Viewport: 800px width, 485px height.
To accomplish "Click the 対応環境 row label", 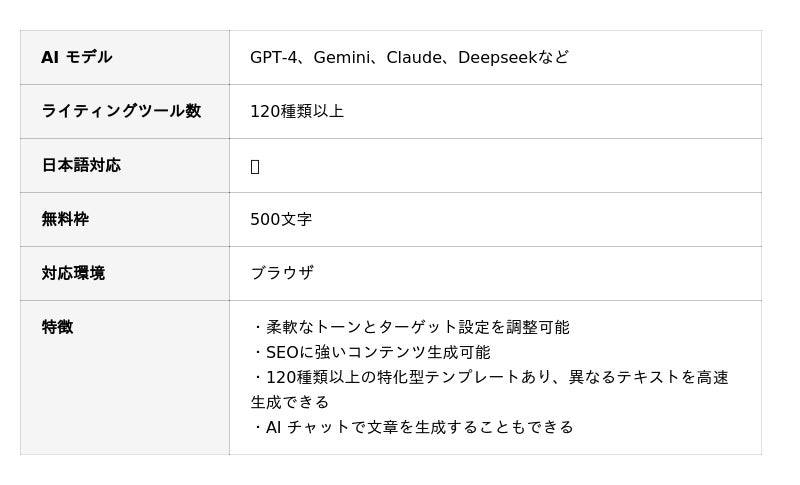I will (73, 273).
